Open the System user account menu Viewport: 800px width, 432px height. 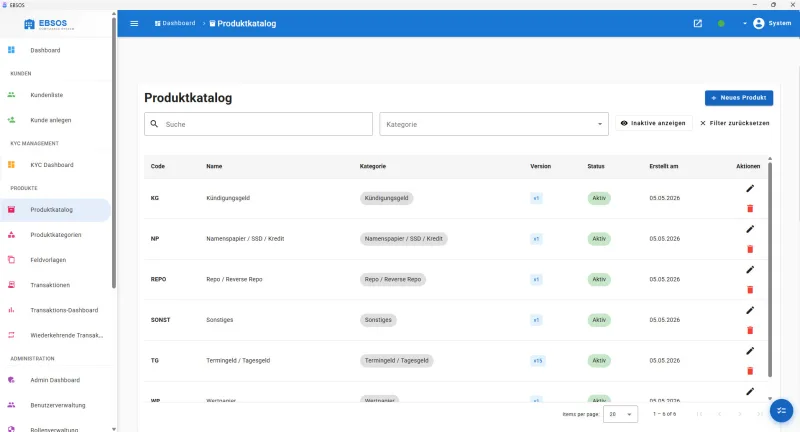772,23
